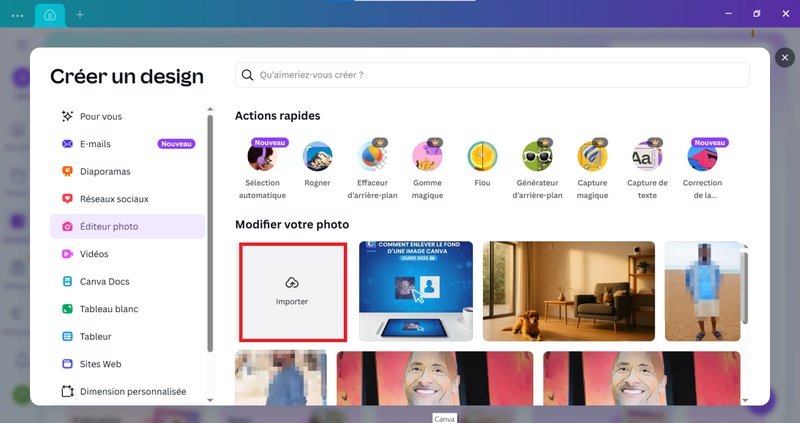Image resolution: width=800 pixels, height=423 pixels.
Task: Choose Diaporamas in the sidebar
Action: pyautogui.click(x=128, y=171)
